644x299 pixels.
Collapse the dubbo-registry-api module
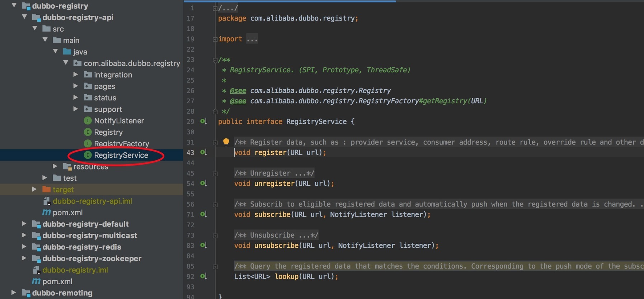[x=24, y=17]
